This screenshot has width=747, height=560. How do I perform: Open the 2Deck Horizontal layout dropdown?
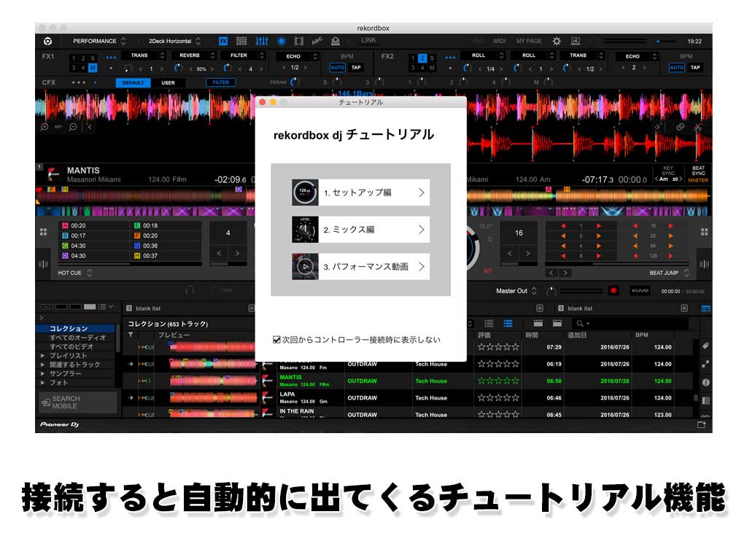point(174,42)
